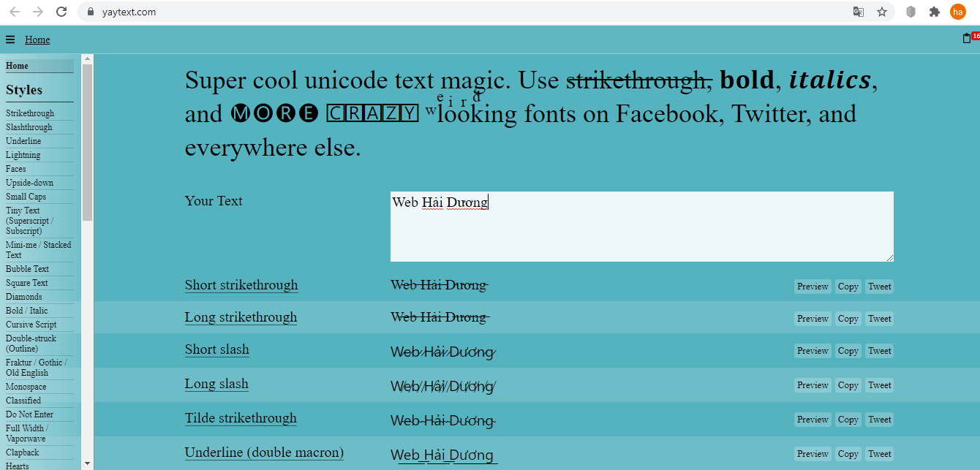
Task: Open the Underline (double macron) link
Action: click(264, 452)
